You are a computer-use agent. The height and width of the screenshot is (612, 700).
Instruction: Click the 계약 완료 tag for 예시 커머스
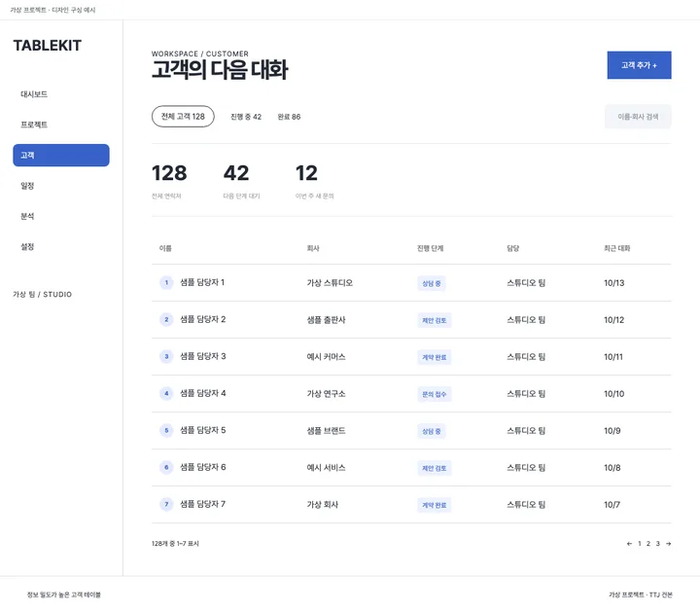(x=435, y=357)
